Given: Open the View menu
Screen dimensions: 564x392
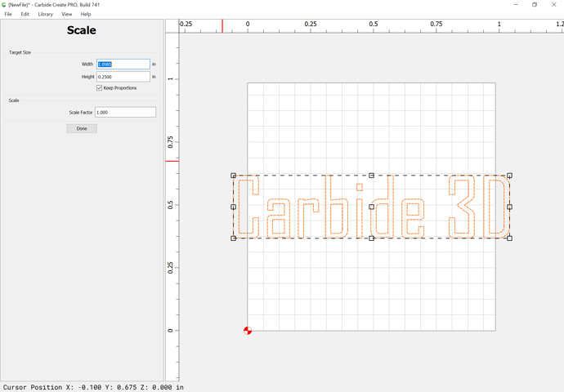Looking at the screenshot, I should pos(66,14).
